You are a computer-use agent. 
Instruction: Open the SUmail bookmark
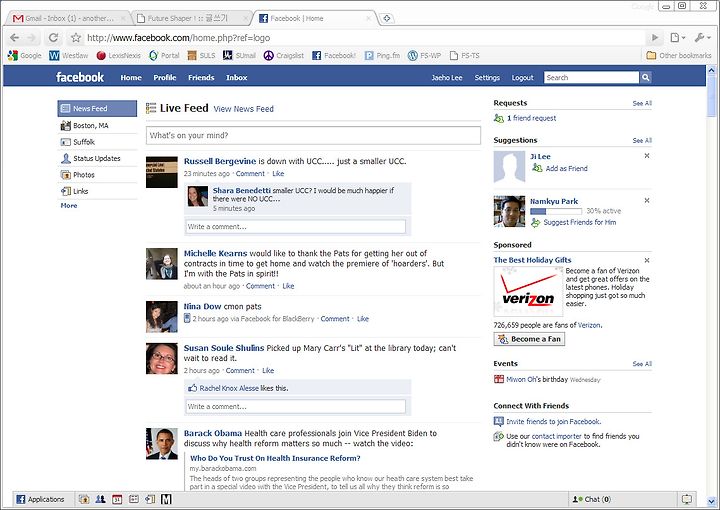[239, 56]
